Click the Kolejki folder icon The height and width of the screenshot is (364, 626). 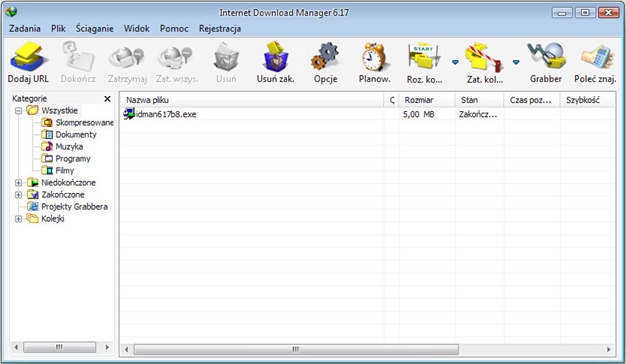point(32,218)
